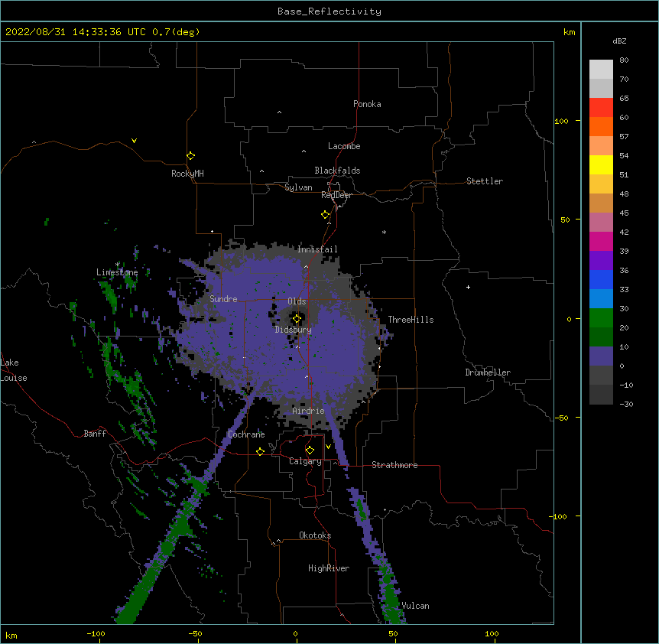
Task: Click the yellow diamond marker above Calgary label
Action: click(x=310, y=450)
